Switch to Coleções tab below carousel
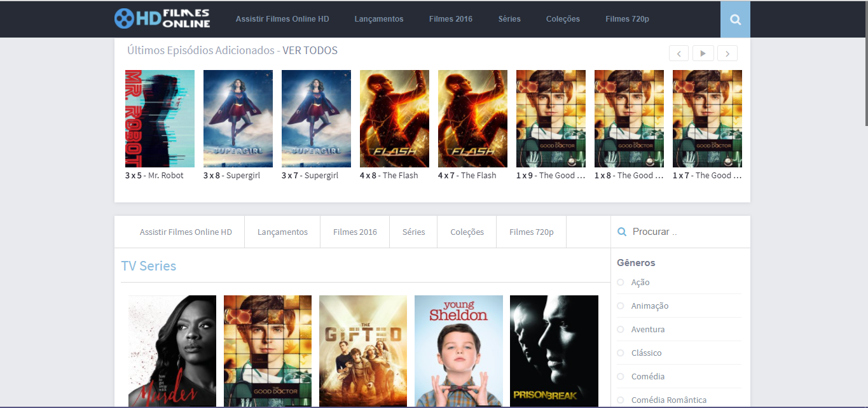Screen dimensions: 868x408 click(467, 232)
